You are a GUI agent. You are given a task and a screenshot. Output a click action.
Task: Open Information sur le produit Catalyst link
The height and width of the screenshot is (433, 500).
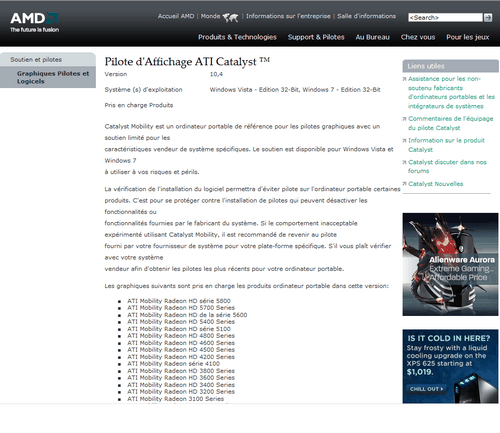446,145
